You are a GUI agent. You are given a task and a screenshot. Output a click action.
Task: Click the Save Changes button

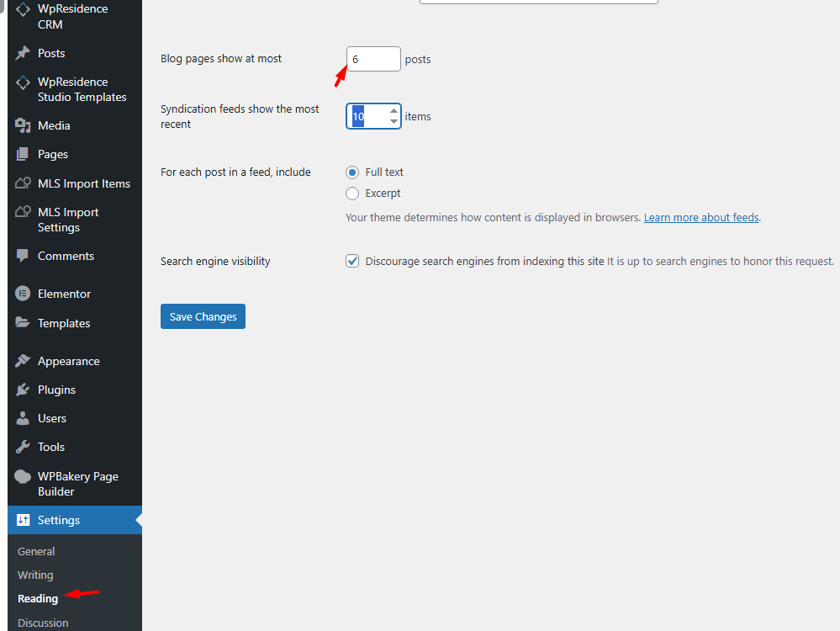coord(203,316)
